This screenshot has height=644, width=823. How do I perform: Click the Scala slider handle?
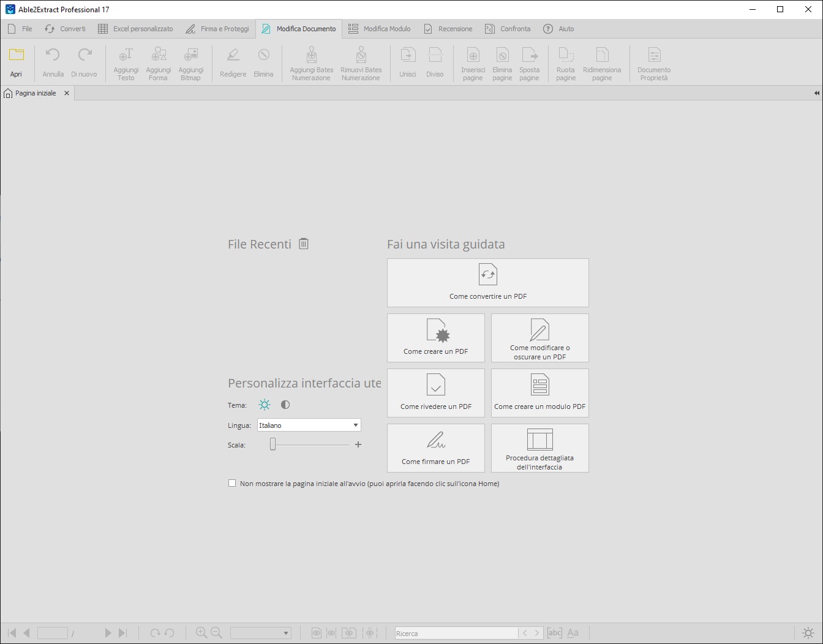(273, 444)
